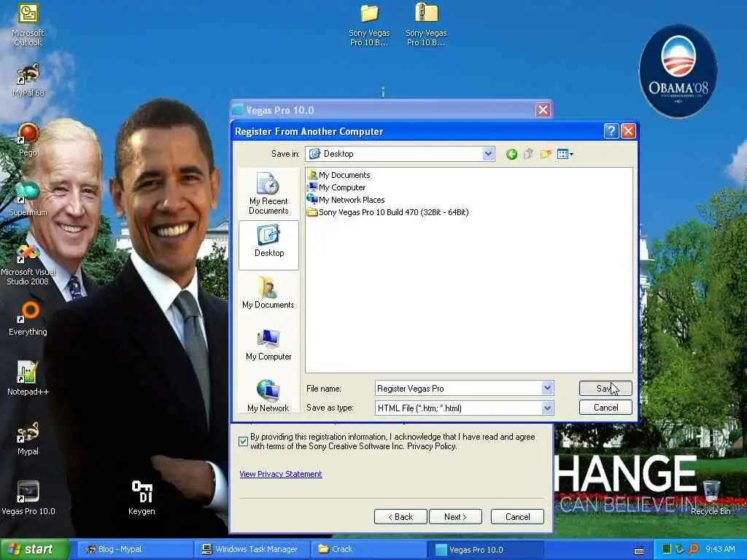Launch the Everything search shortcut
Screen dimensions: 747x560
click(x=28, y=318)
